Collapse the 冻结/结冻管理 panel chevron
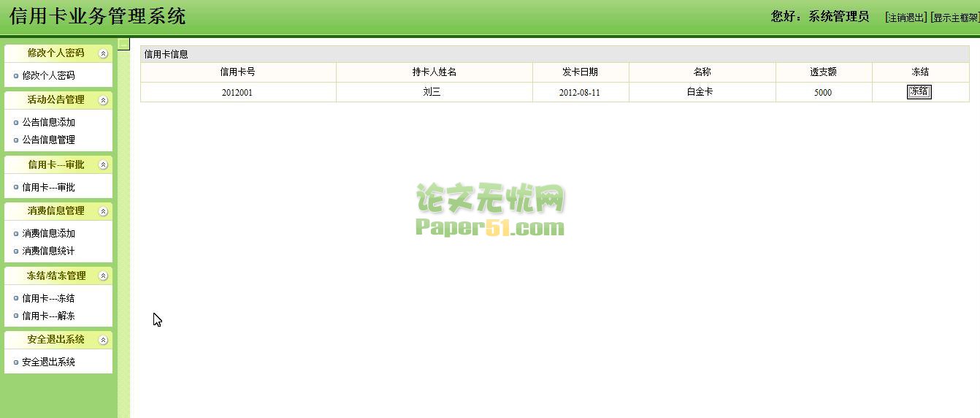980x418 pixels. [x=103, y=276]
